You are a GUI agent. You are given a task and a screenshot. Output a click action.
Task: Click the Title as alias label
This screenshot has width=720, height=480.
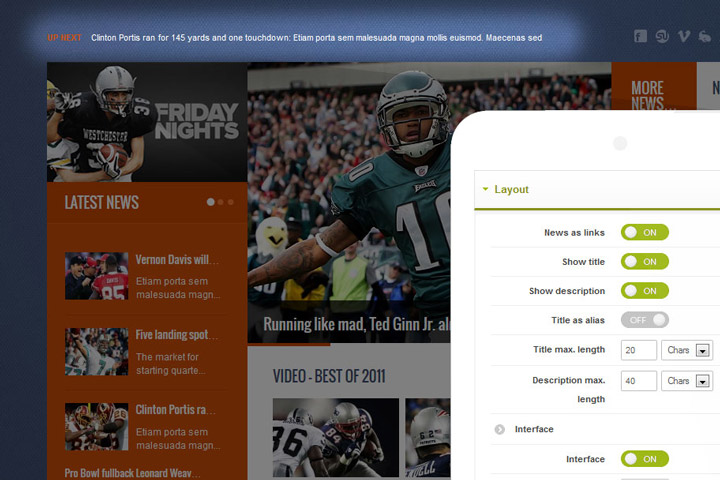coord(578,320)
